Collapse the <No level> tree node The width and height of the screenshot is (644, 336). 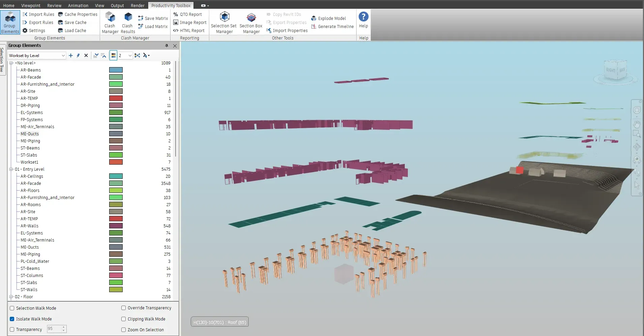11,63
